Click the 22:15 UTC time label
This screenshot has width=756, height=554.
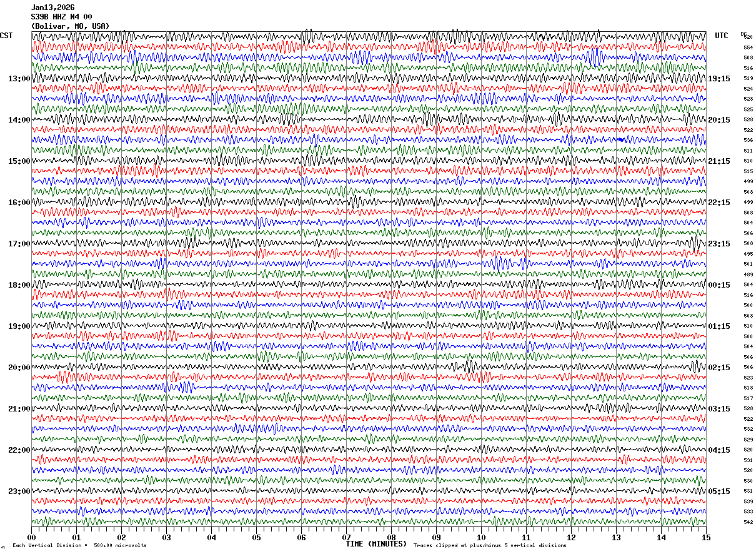(719, 203)
